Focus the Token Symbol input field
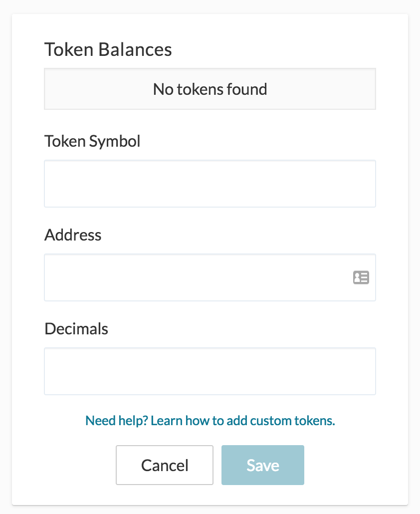Screen dimensions: 420x514 210,184
